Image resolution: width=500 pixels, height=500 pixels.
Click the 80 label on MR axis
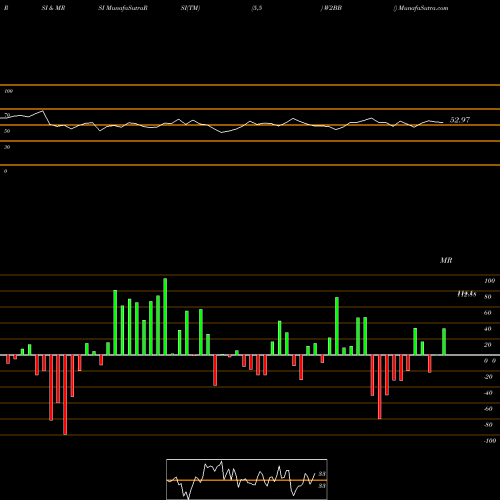(x=488, y=297)
